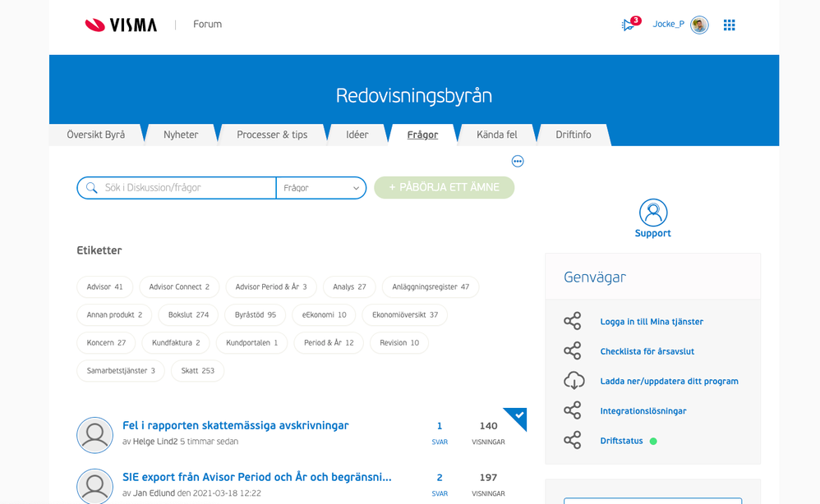Viewport: 820px width, 504px height.
Task: Click Helge Lind2's avatar icon
Action: (x=94, y=434)
